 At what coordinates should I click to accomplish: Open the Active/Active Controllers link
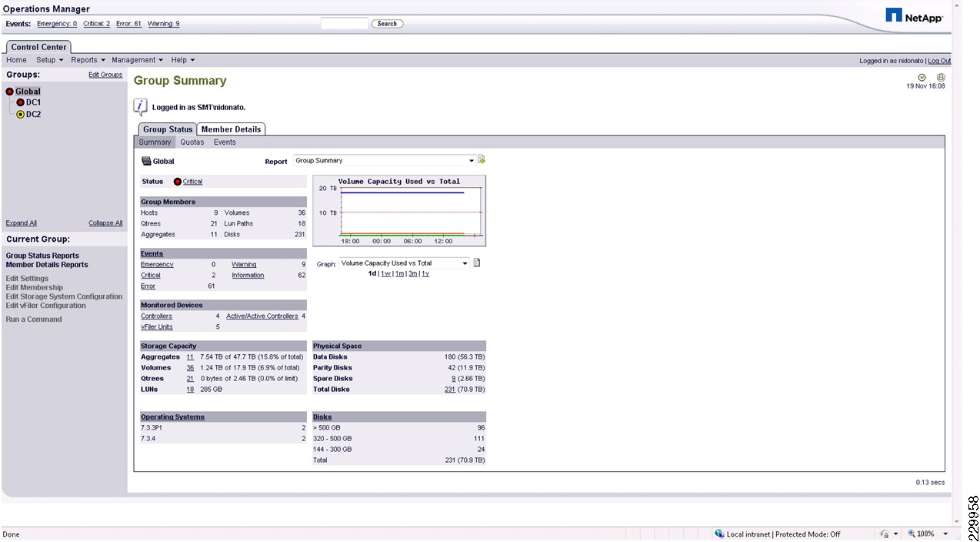pyautogui.click(x=262, y=316)
